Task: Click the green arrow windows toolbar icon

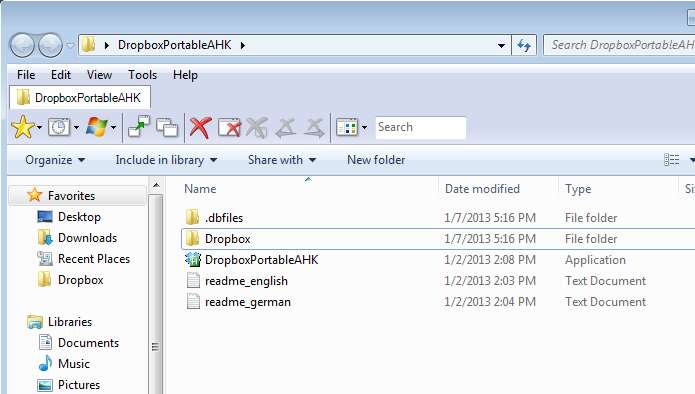Action: 139,127
